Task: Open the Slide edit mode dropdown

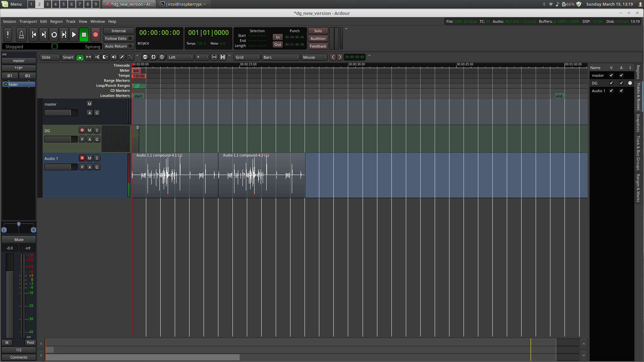Action: click(x=50, y=57)
